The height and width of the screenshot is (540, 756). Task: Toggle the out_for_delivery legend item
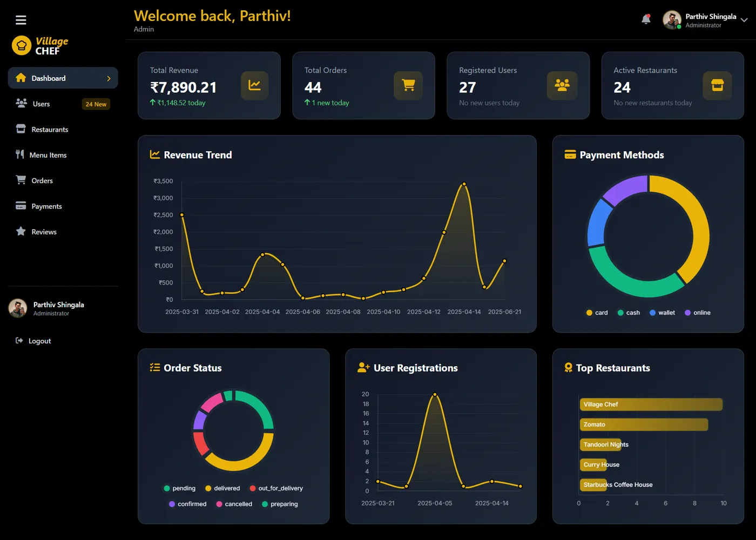276,488
